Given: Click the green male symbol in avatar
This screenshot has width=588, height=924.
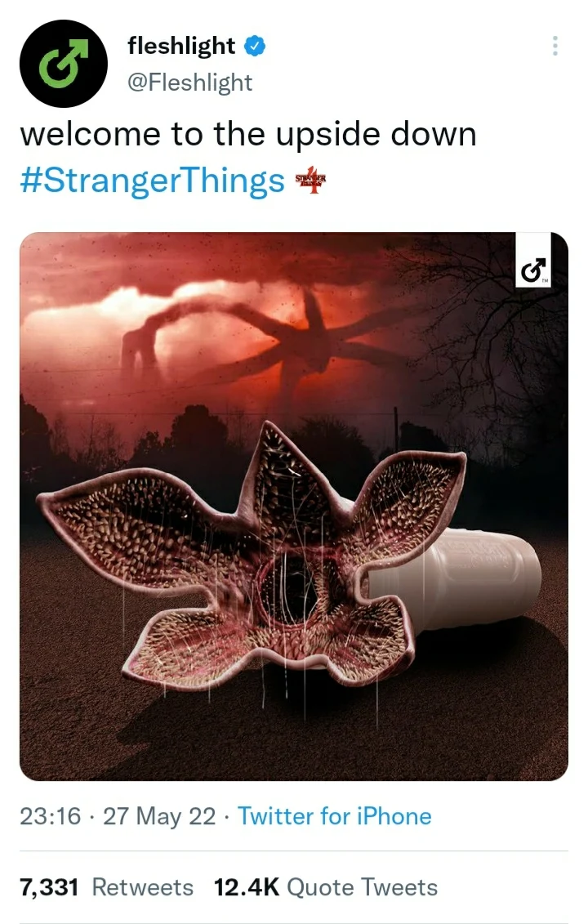Looking at the screenshot, I should pos(63,63).
